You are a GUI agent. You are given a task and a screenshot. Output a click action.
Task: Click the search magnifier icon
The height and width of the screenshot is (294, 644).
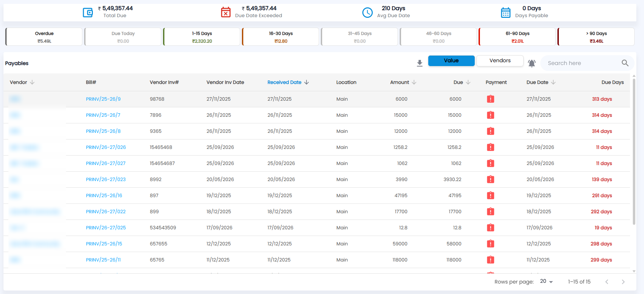click(x=625, y=63)
